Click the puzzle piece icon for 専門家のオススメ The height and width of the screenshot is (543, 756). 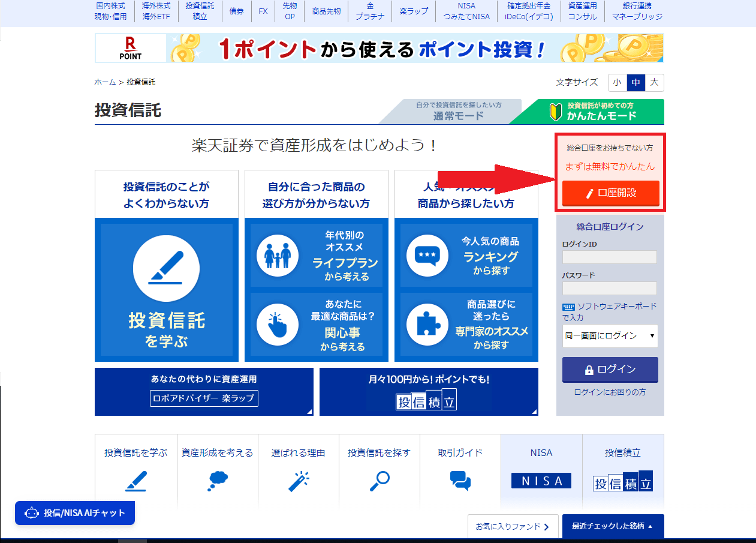point(427,325)
